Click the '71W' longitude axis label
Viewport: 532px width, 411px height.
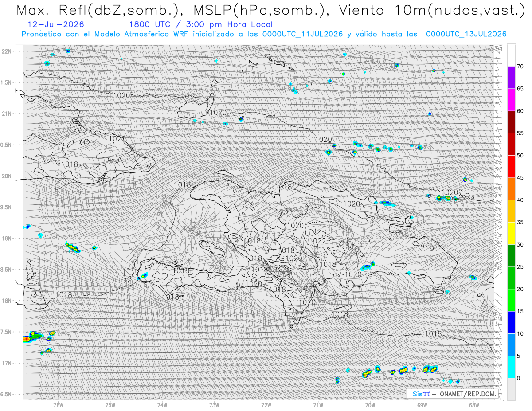tap(318, 405)
